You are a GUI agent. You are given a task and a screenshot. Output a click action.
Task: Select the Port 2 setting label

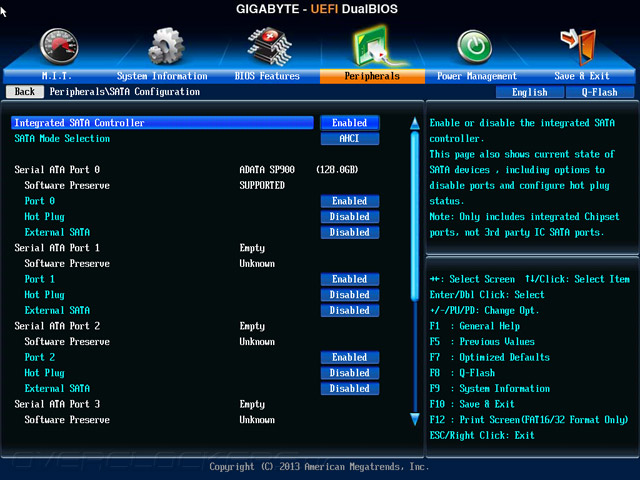pos(40,357)
